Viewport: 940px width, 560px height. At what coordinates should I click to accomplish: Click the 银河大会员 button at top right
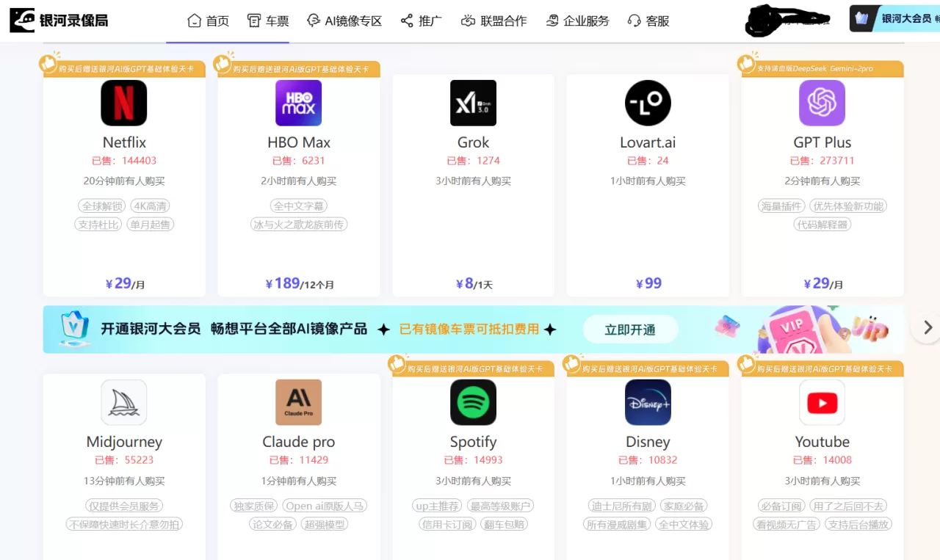894,18
